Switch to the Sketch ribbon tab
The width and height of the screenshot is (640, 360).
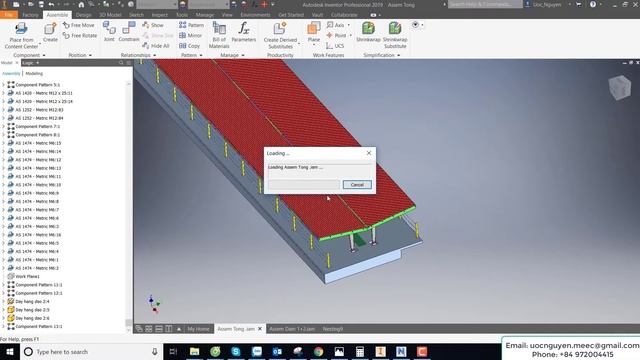tap(136, 15)
